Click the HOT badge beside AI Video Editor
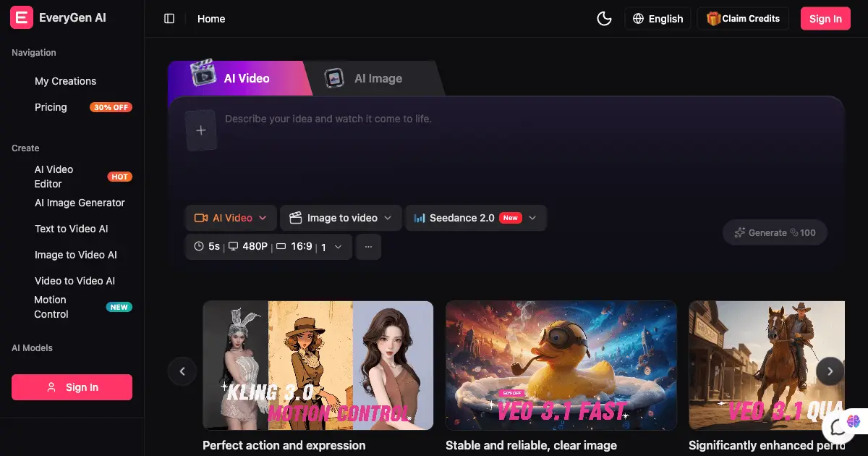 pos(119,177)
